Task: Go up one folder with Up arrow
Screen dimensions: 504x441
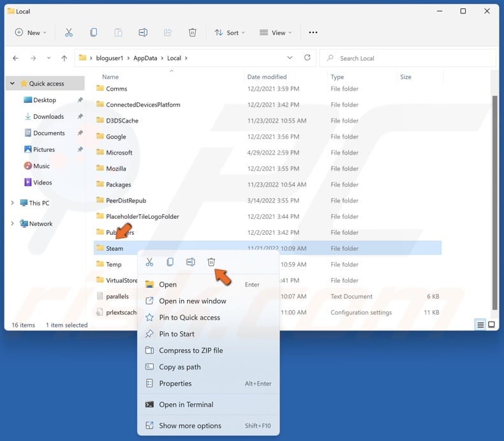Action: pyautogui.click(x=64, y=58)
